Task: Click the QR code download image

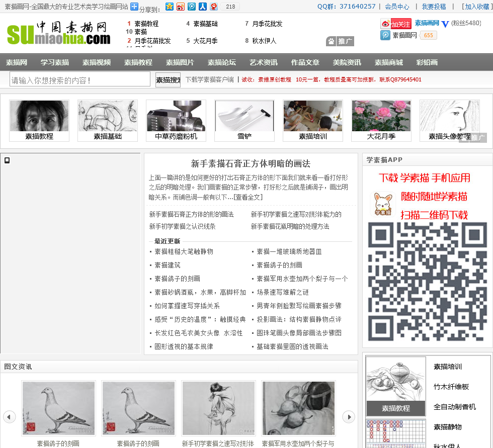Action: click(427, 282)
